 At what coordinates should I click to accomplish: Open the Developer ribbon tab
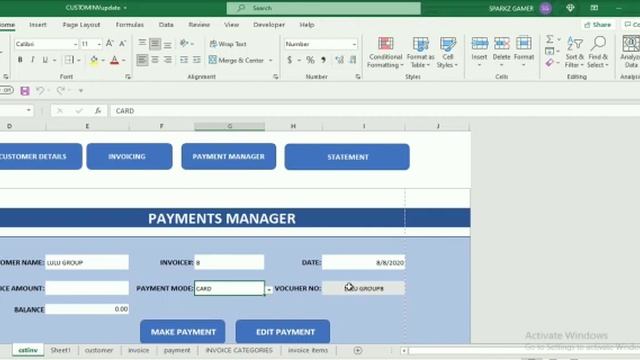click(x=269, y=25)
